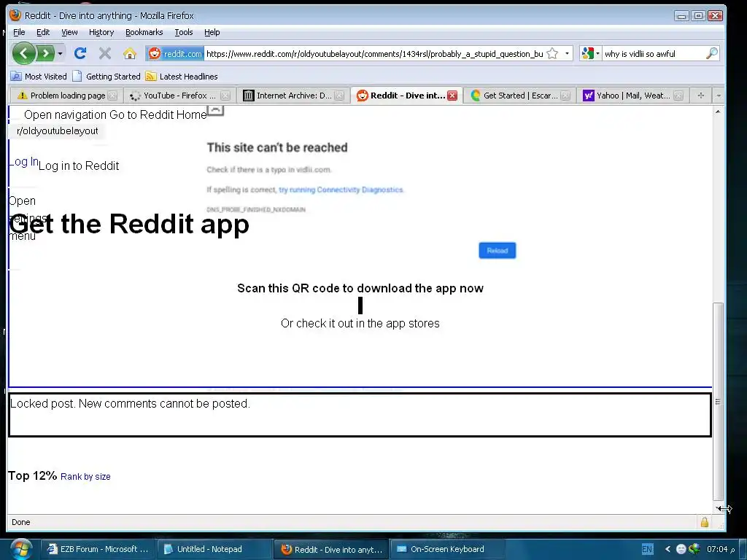Switch to Untitled - Notepad taskbar button
The width and height of the screenshot is (747, 560).
(x=214, y=549)
